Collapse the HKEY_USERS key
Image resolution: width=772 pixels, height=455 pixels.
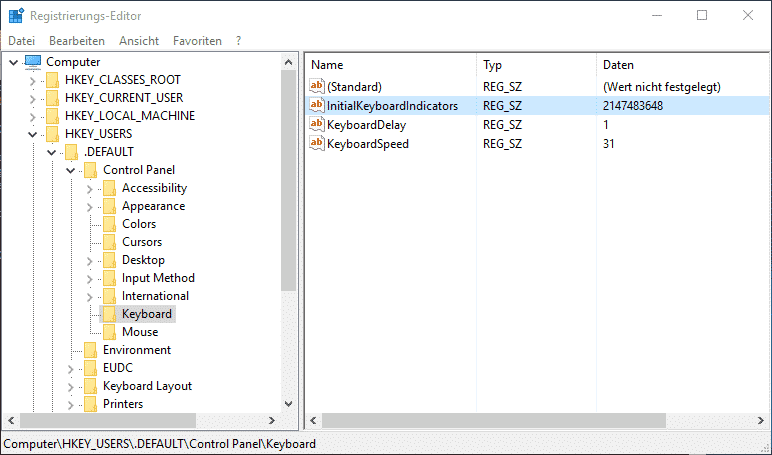(32, 134)
